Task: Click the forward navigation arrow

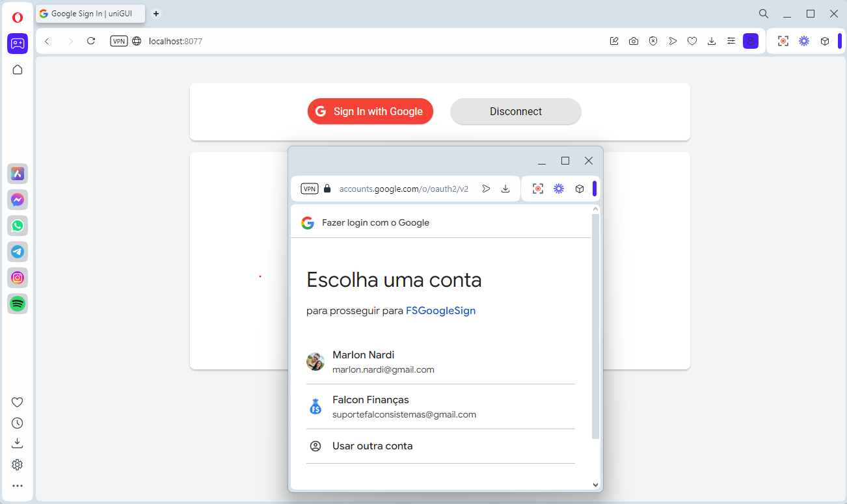Action: point(70,41)
